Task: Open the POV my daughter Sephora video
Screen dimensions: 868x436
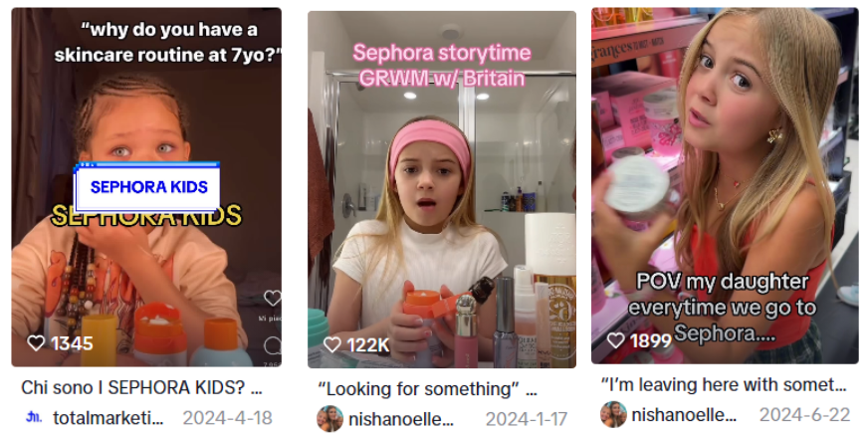Action: [x=725, y=186]
